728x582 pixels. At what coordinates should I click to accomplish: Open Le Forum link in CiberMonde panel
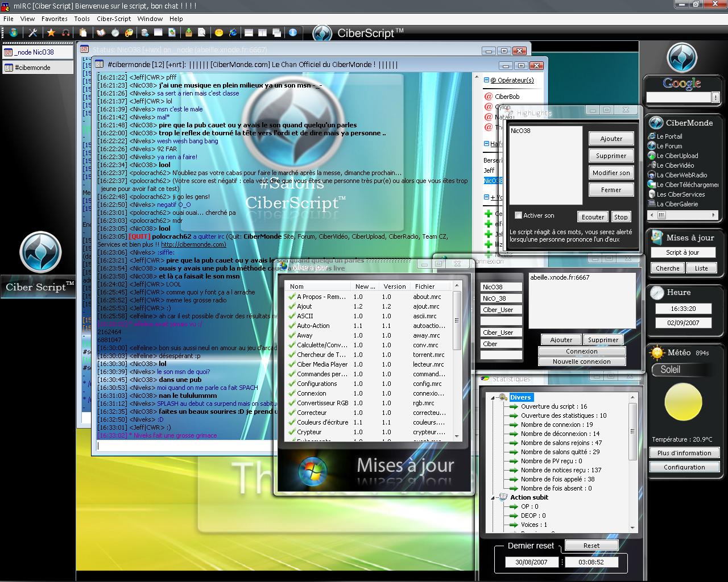[x=669, y=146]
